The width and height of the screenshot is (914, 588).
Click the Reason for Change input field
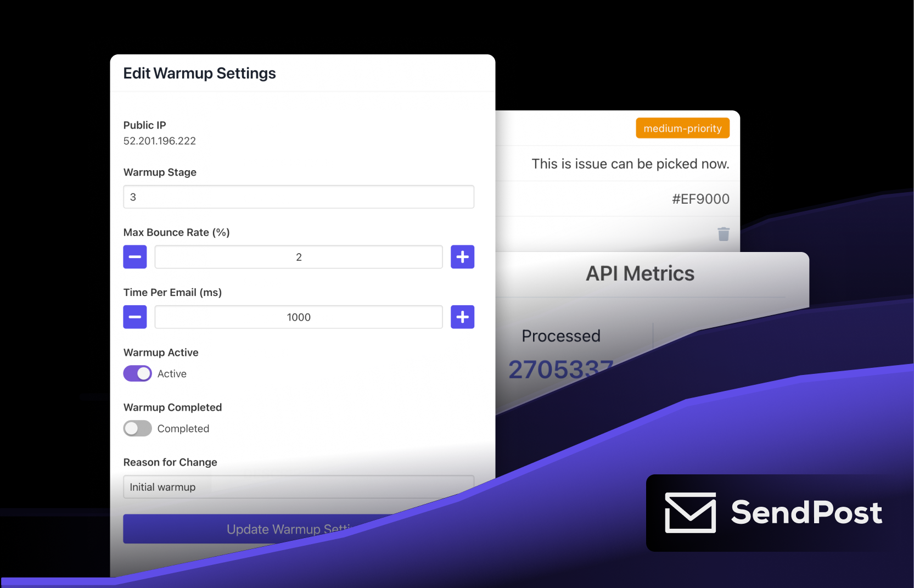pyautogui.click(x=299, y=487)
